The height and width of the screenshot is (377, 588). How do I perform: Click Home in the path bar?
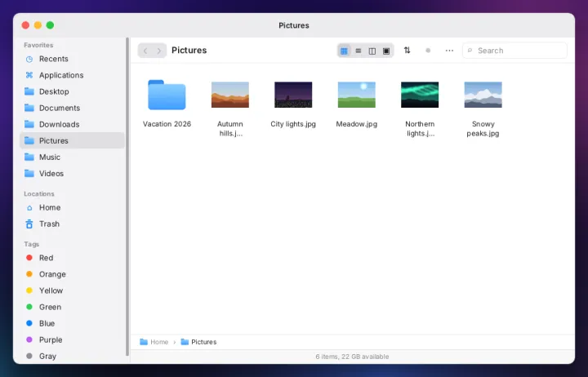click(154, 342)
